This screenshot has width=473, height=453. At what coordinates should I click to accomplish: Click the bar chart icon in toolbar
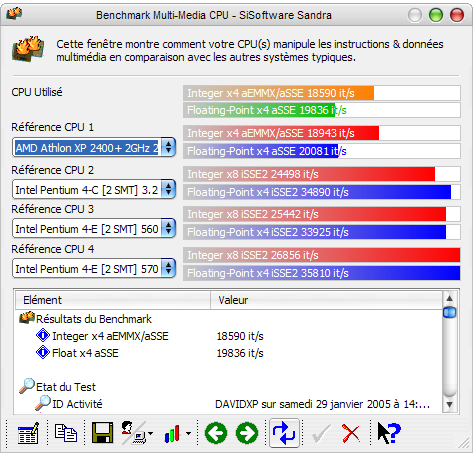pos(172,434)
